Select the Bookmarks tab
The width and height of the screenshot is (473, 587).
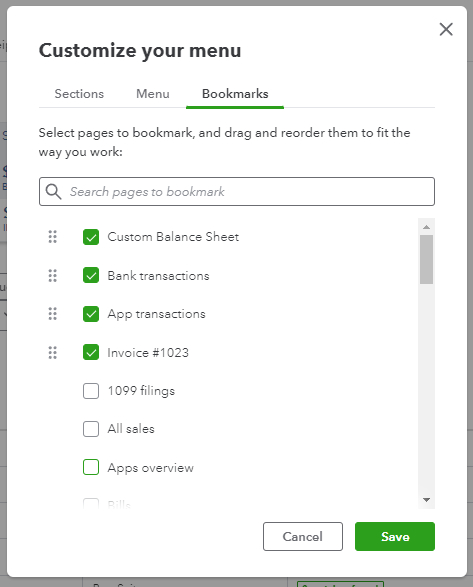pos(235,94)
